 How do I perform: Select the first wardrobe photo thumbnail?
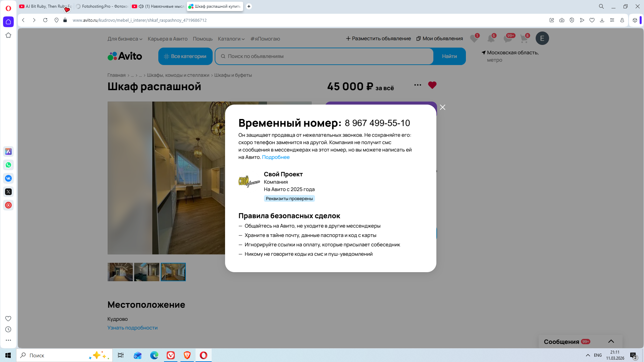point(120,272)
